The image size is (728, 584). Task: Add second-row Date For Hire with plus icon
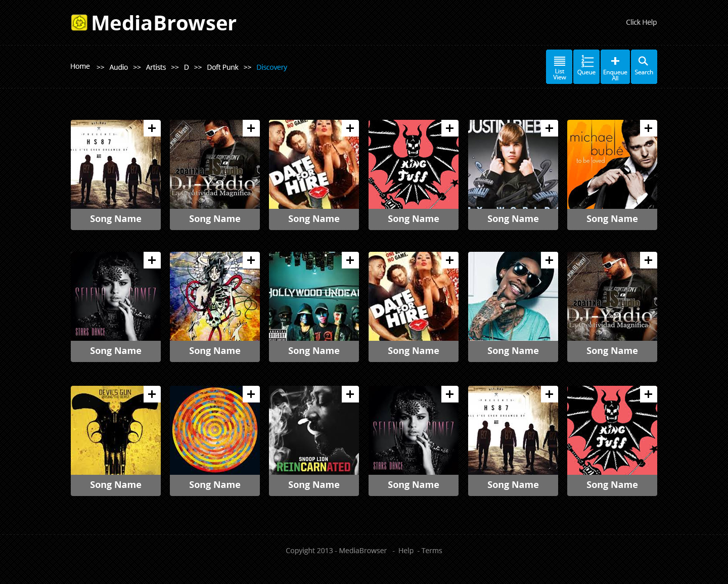coord(450,260)
